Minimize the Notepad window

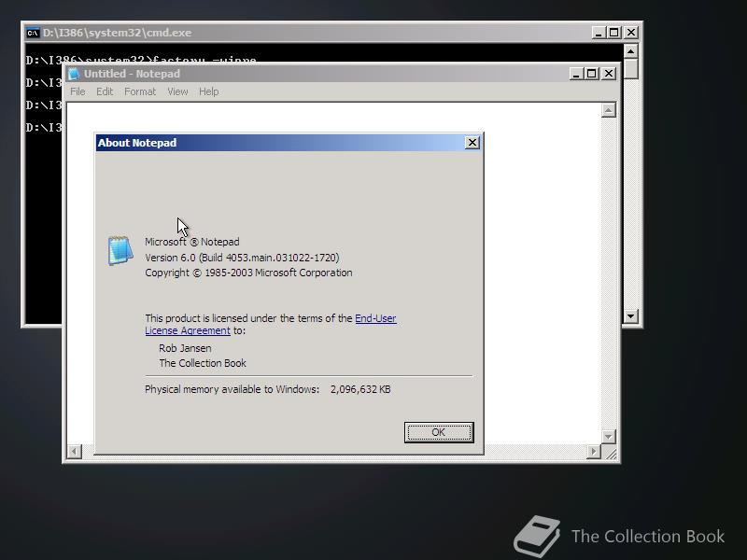pos(576,74)
